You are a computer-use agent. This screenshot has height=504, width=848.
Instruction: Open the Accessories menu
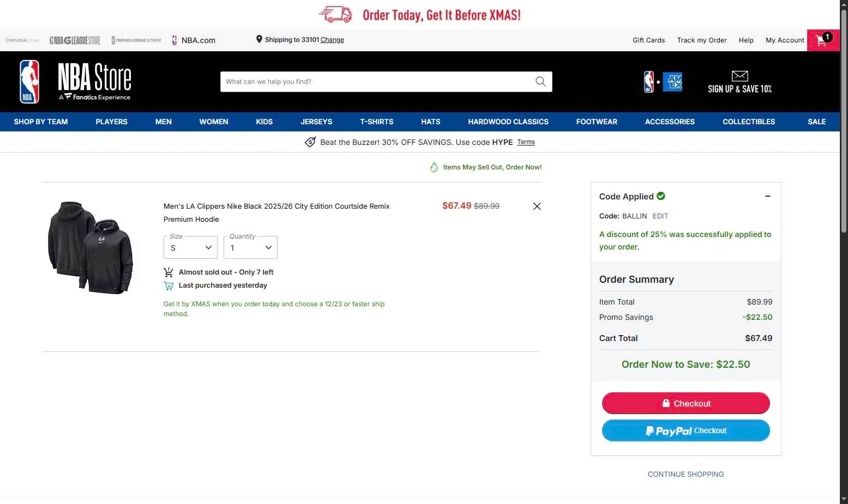(670, 122)
